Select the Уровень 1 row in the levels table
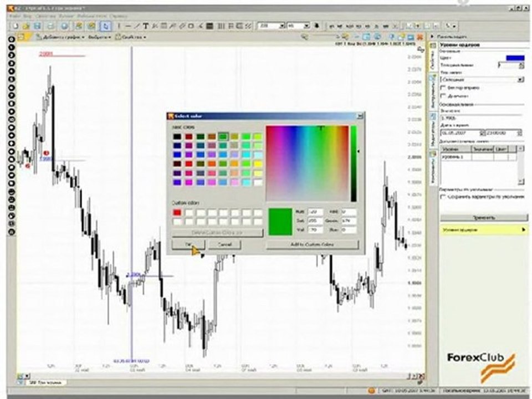532x399 pixels. [478, 157]
